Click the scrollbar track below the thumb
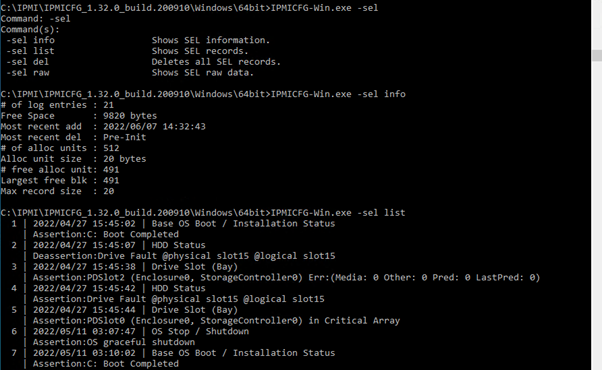This screenshot has width=602, height=370. click(597, 215)
